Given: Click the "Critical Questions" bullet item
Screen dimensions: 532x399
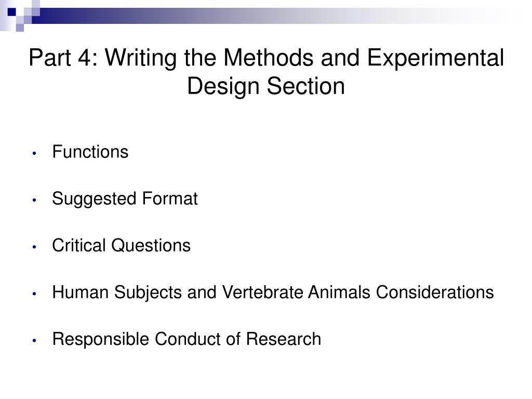Looking at the screenshot, I should 122,245.
